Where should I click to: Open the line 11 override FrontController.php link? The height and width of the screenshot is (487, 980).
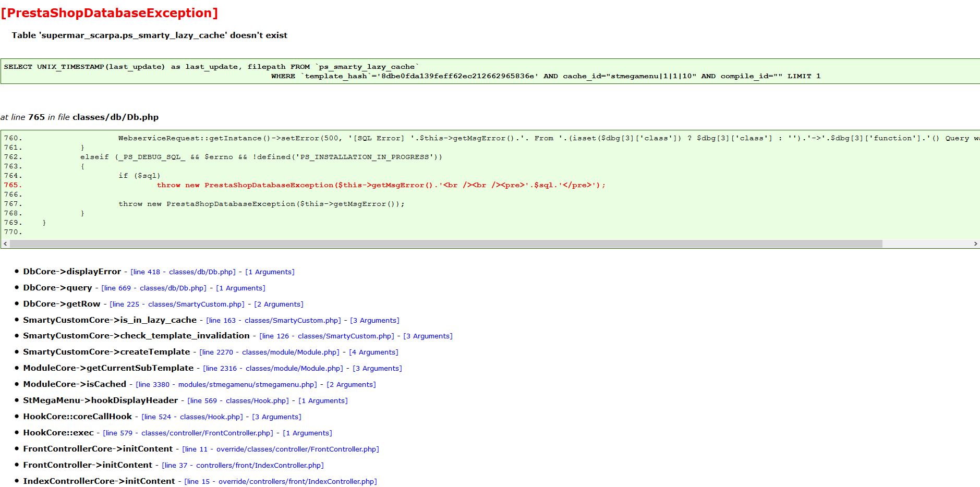click(281, 449)
